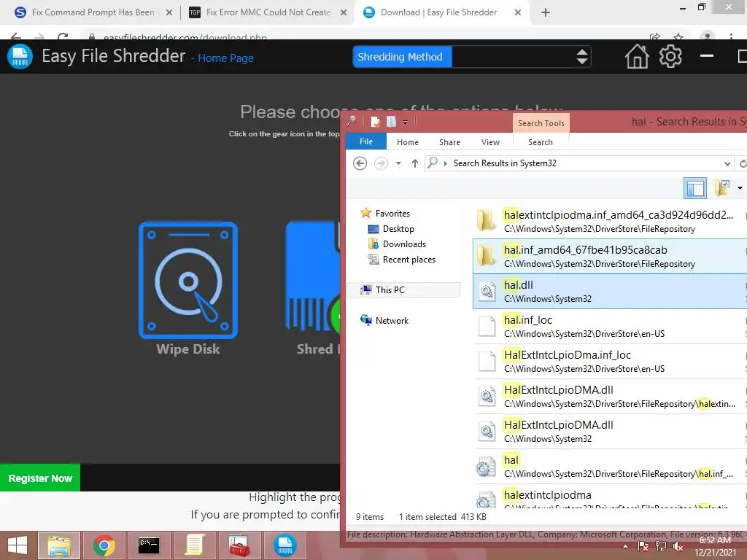Select the halextintclpiodma.inf_amd64 folder result
747x560 pixels.
(609, 222)
